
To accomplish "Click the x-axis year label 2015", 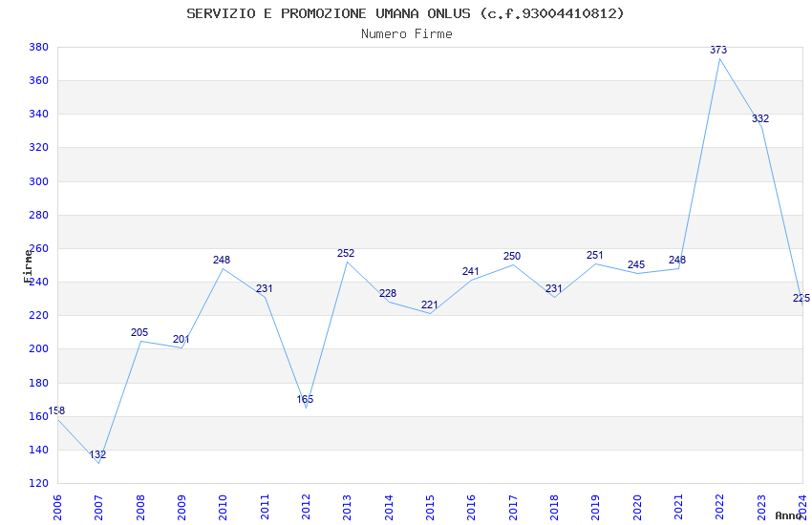I will point(430,508).
